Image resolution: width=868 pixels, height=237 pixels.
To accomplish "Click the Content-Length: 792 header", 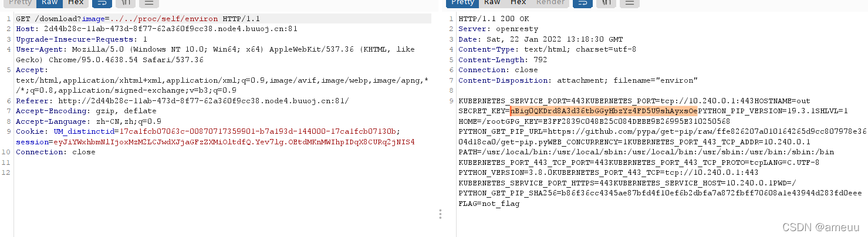I will coord(502,60).
